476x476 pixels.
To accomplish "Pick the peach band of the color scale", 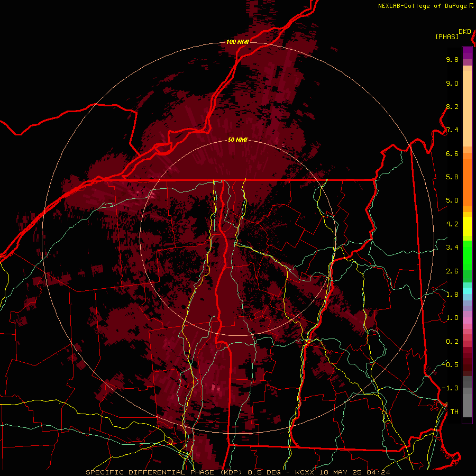I will tap(467, 108).
